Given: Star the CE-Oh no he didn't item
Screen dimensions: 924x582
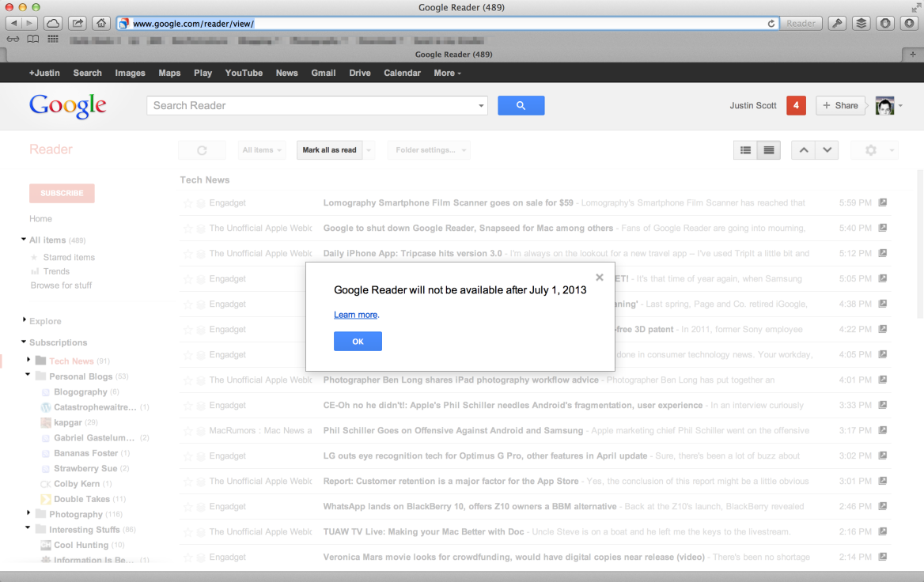Looking at the screenshot, I should [188, 406].
